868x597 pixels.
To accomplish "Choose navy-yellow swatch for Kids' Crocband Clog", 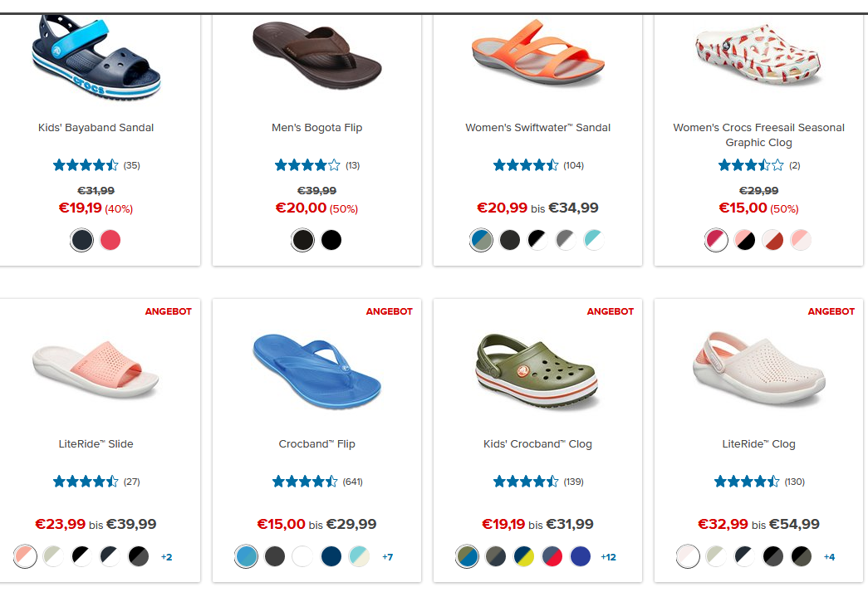I will point(523,556).
